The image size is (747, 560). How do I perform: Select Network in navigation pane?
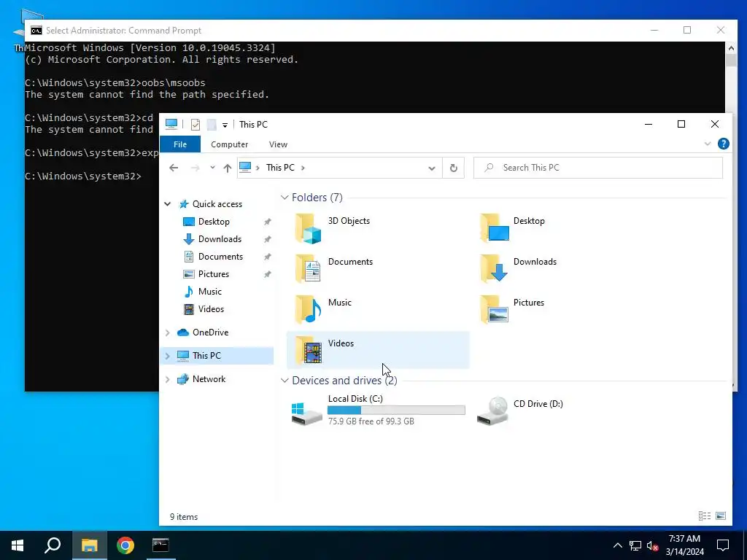tap(209, 379)
